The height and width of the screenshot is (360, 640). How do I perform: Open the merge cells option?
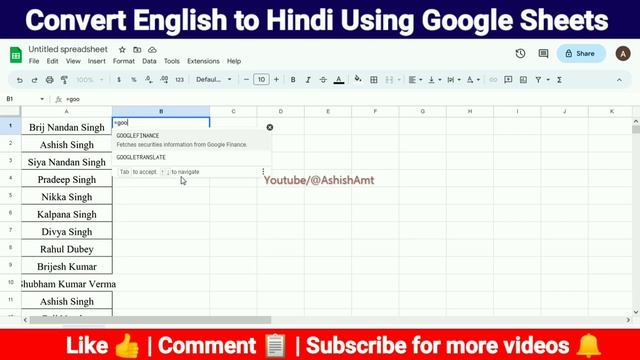click(x=389, y=80)
